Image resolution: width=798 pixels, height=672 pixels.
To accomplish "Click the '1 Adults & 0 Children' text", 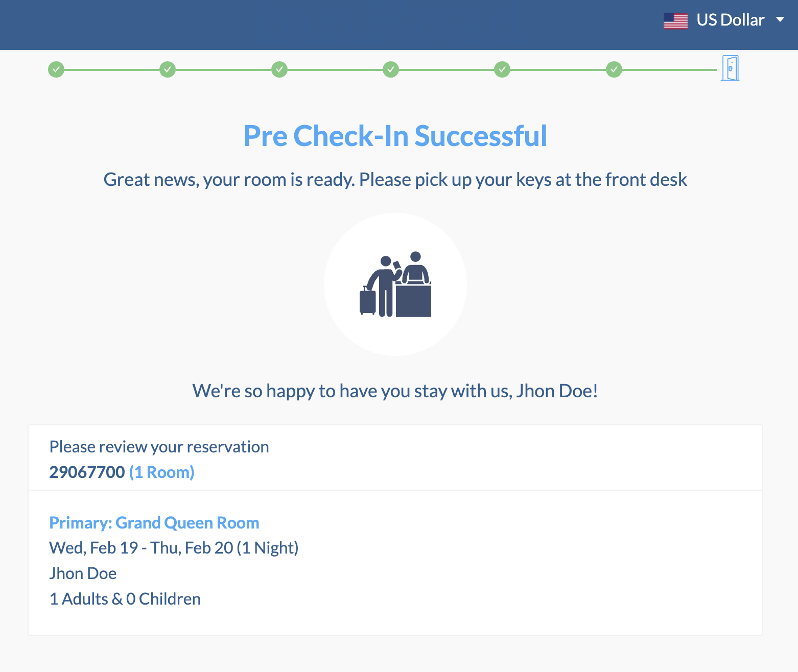I will pos(125,599).
